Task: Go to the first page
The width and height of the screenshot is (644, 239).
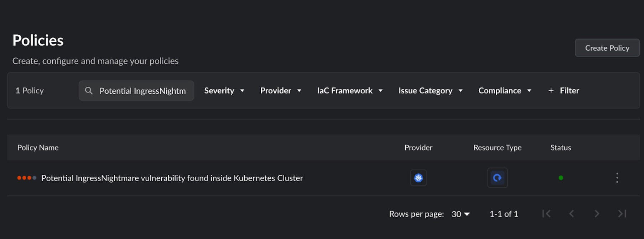Action: [546, 214]
